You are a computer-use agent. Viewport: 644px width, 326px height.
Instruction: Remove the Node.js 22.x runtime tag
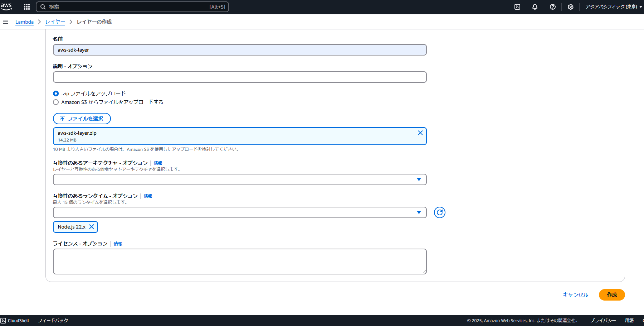tap(92, 227)
